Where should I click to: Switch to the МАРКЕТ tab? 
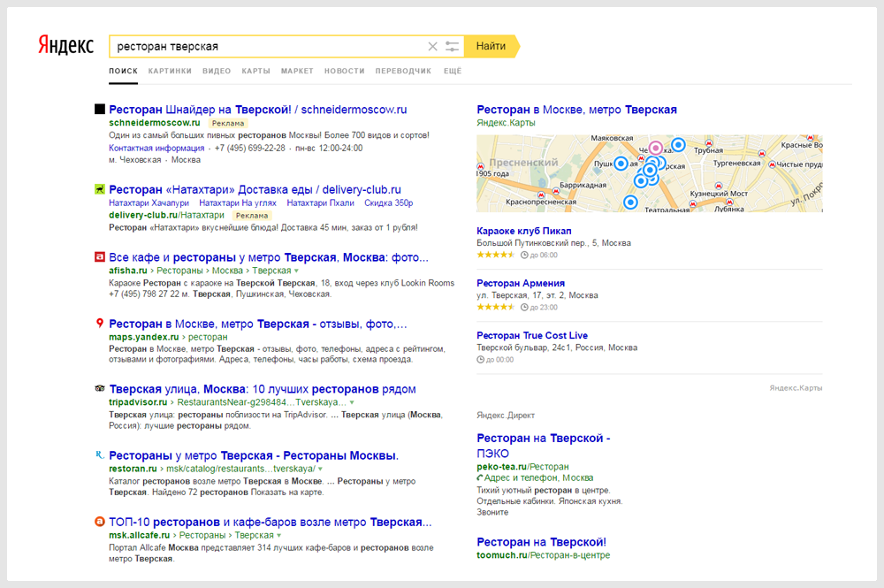[x=297, y=71]
